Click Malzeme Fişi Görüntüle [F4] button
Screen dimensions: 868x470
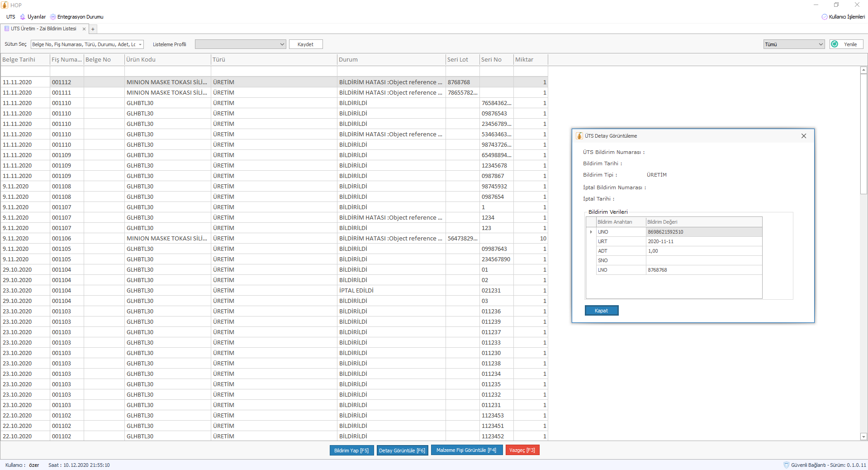(466, 450)
